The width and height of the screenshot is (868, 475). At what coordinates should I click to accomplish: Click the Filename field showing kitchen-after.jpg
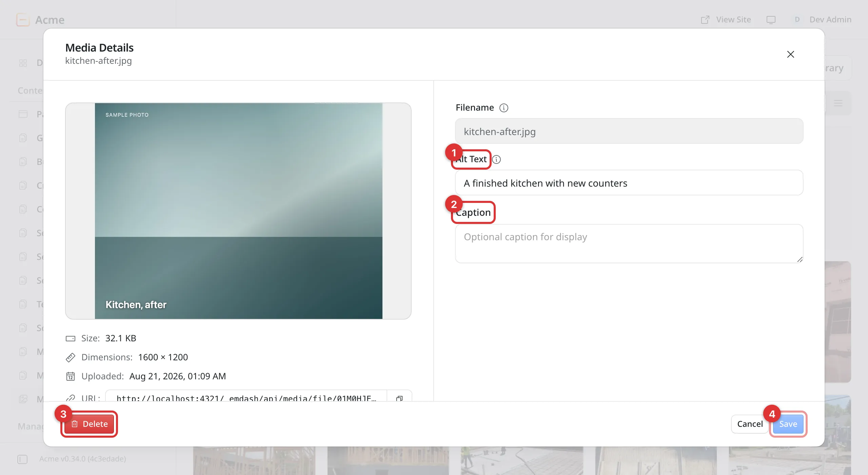629,131
